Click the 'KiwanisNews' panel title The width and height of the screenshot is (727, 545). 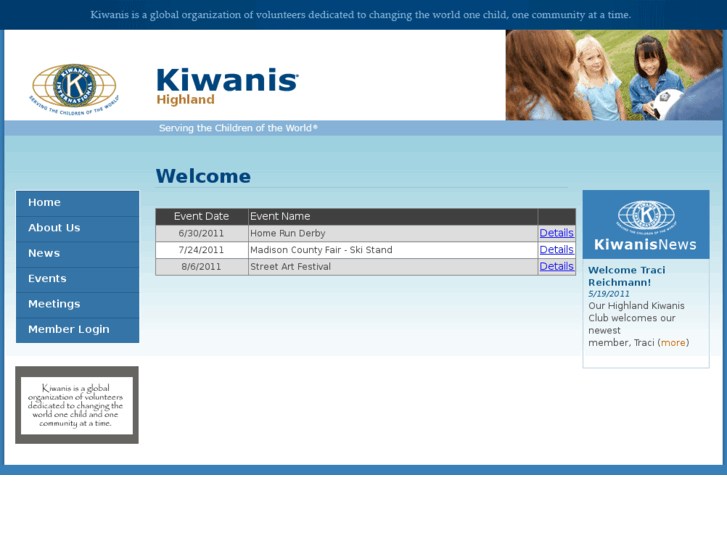coord(645,244)
